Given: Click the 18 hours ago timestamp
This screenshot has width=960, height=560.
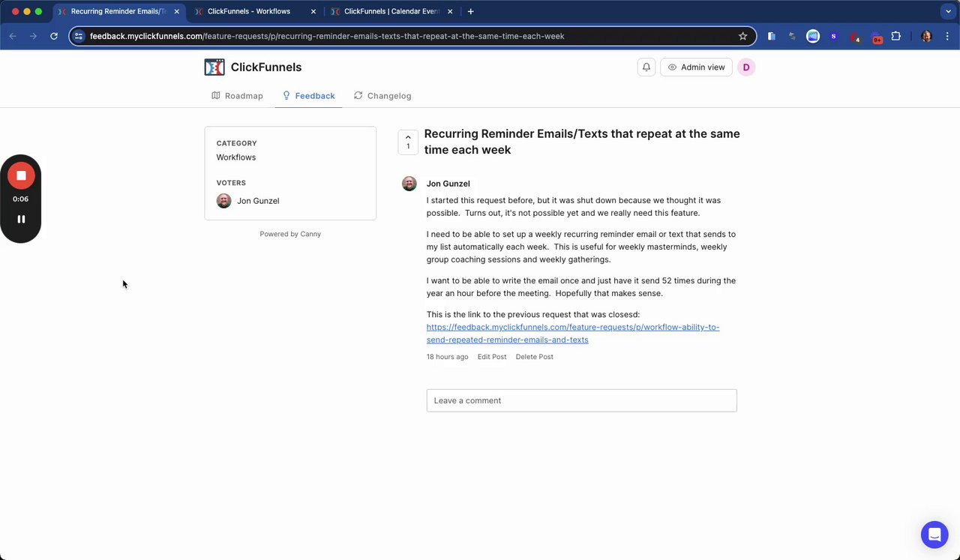Looking at the screenshot, I should [448, 357].
